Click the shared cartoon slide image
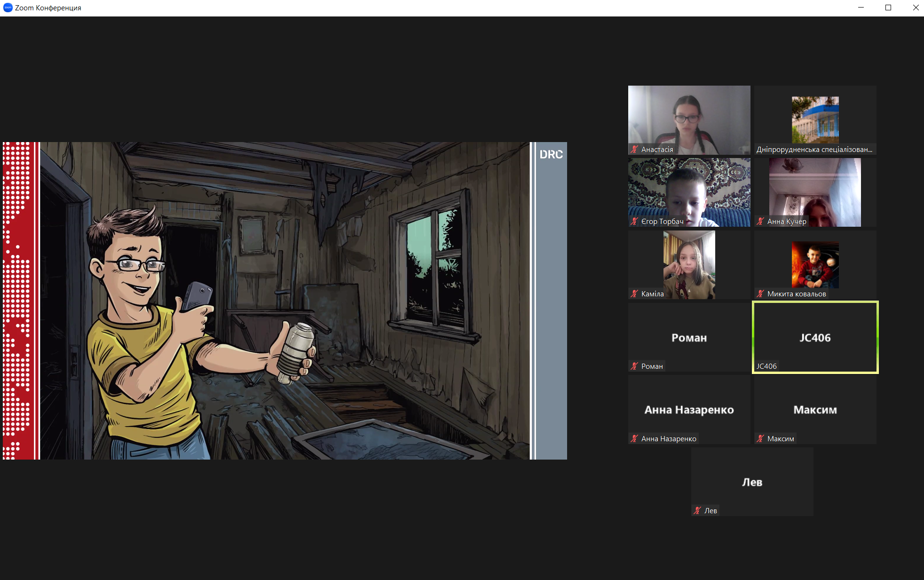Viewport: 924px width, 580px height. [x=284, y=301]
